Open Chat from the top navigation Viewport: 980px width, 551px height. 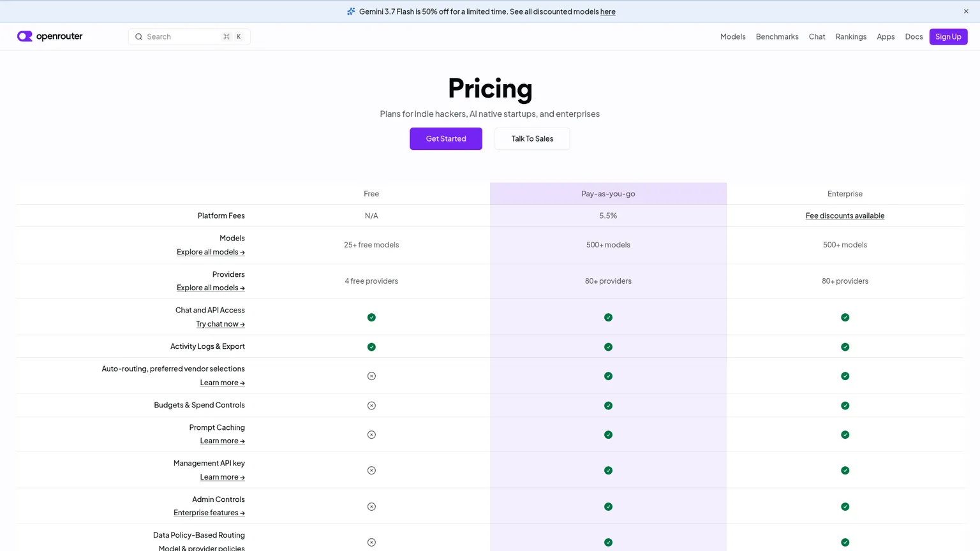click(x=817, y=37)
